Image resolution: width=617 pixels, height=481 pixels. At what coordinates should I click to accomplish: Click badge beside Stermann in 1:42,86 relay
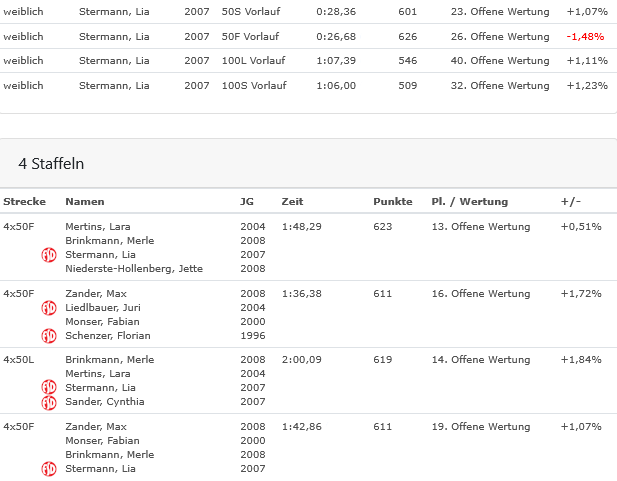pos(48,469)
